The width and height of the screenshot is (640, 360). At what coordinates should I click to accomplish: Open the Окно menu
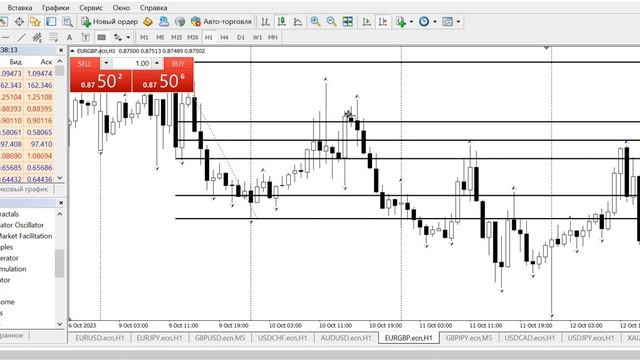point(121,8)
